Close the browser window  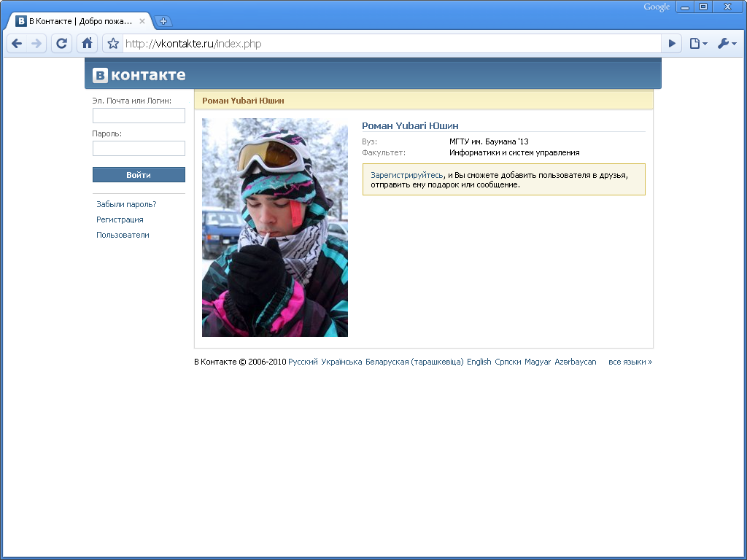(727, 7)
